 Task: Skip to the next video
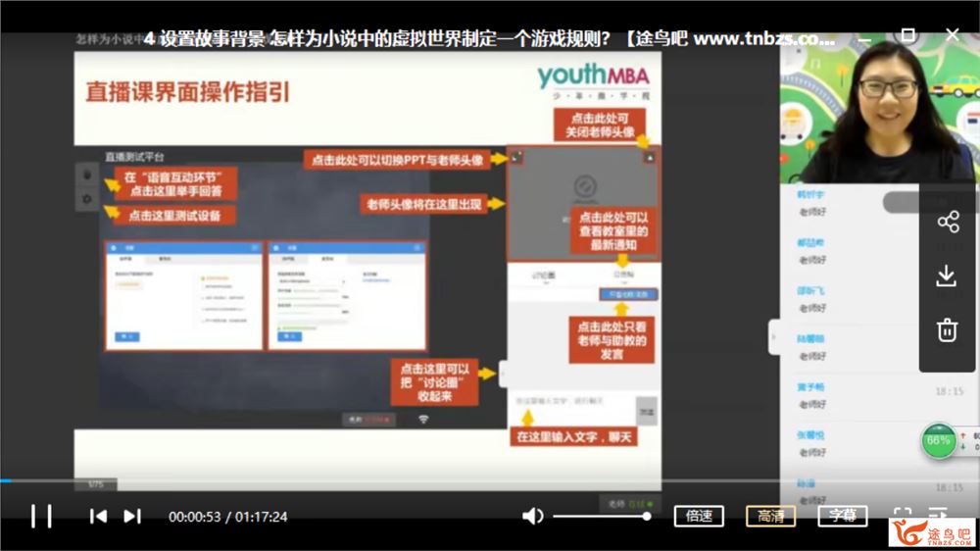[x=132, y=516]
